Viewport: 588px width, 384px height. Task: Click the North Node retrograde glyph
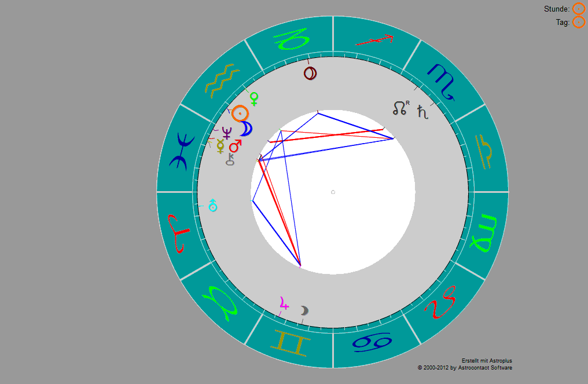(400, 108)
